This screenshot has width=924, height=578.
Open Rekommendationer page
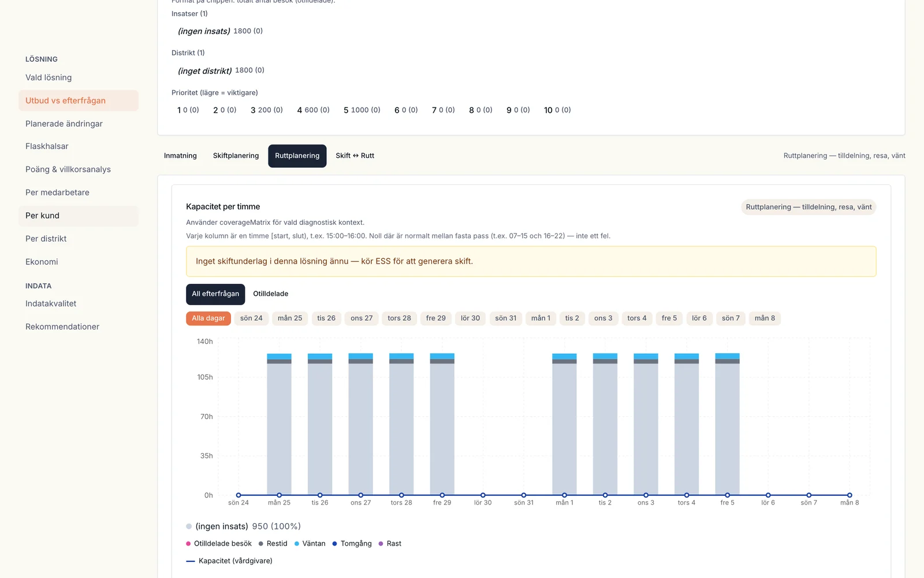click(79, 327)
